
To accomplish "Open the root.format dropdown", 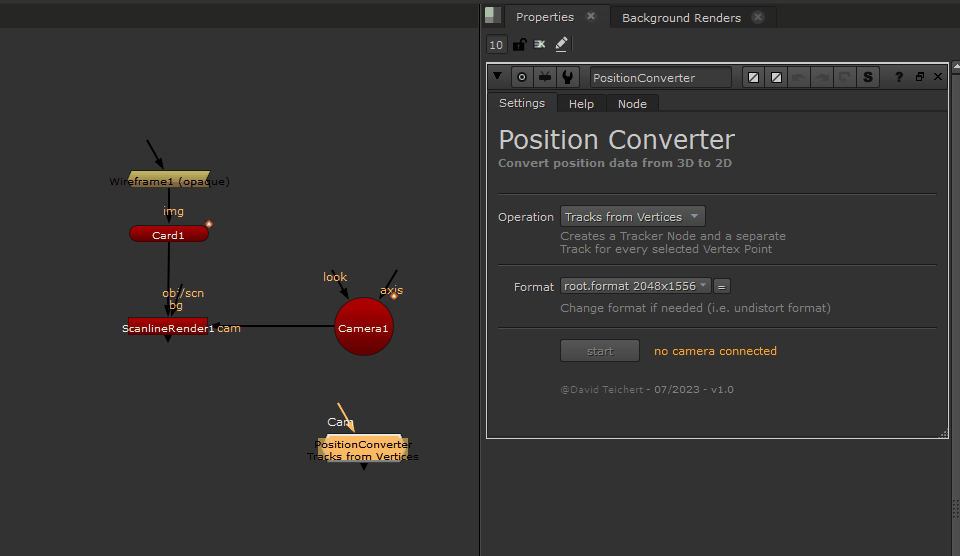I will (635, 286).
